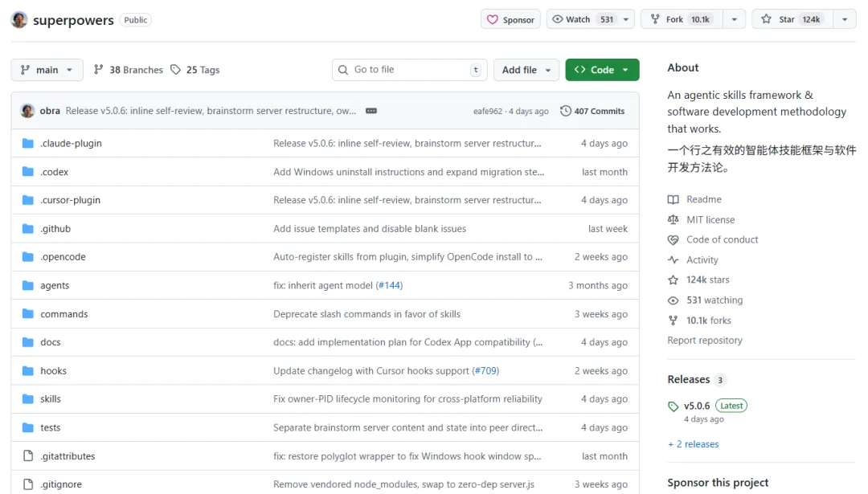The image size is (868, 494).
Task: Click the tag icon beside 25 Tags
Action: point(175,70)
